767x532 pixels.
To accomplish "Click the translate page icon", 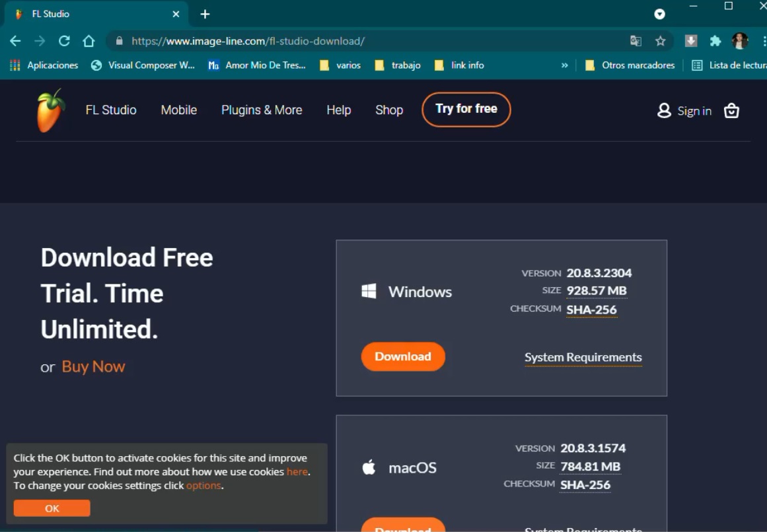I will click(636, 41).
